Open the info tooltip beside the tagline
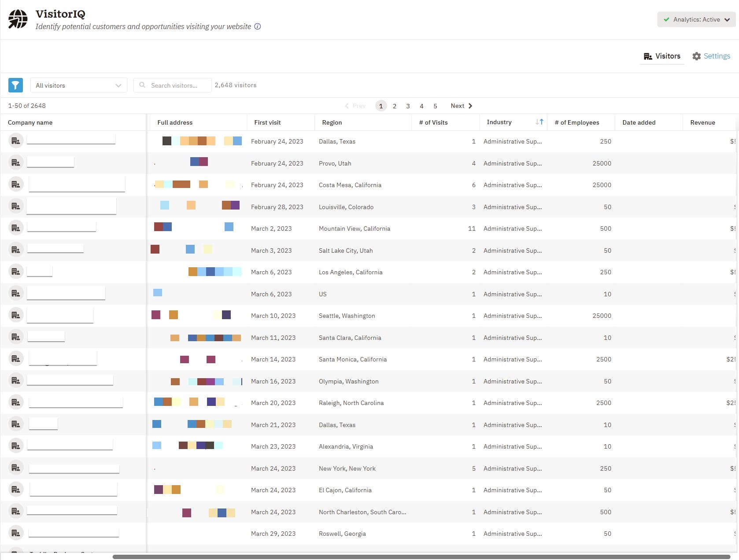The image size is (739, 560). (x=257, y=26)
